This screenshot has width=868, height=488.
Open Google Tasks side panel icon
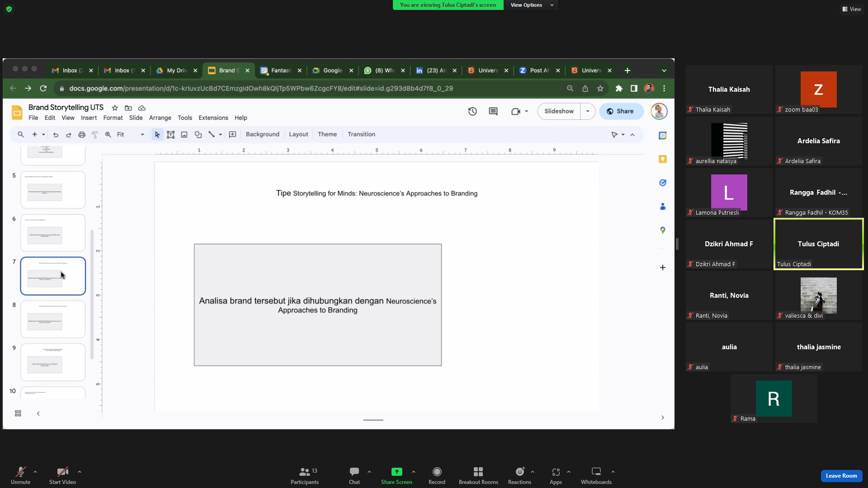(x=663, y=183)
